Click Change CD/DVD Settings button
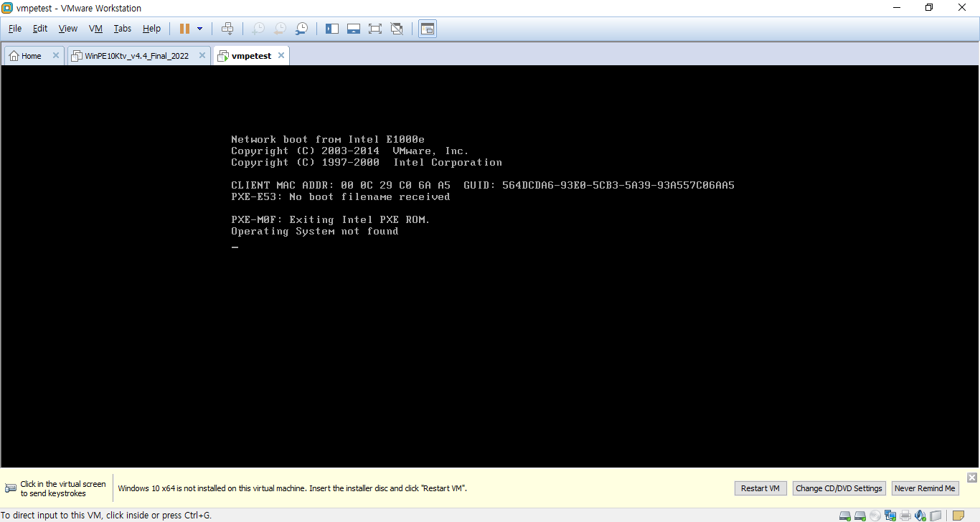980x522 pixels. click(839, 488)
